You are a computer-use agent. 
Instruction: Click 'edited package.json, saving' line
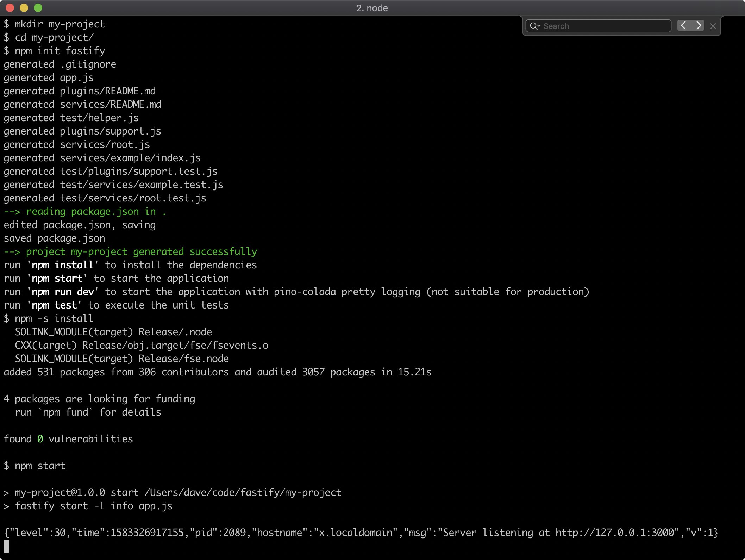click(x=80, y=225)
